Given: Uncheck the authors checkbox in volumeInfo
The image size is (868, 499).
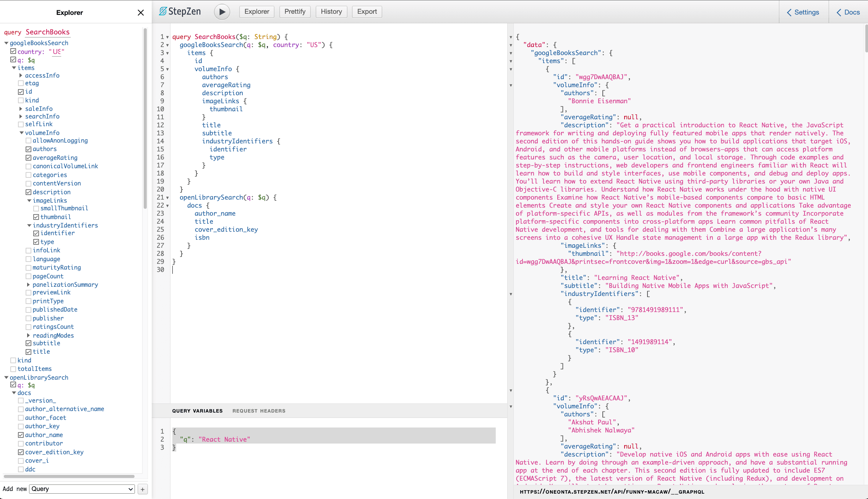Looking at the screenshot, I should [x=29, y=149].
